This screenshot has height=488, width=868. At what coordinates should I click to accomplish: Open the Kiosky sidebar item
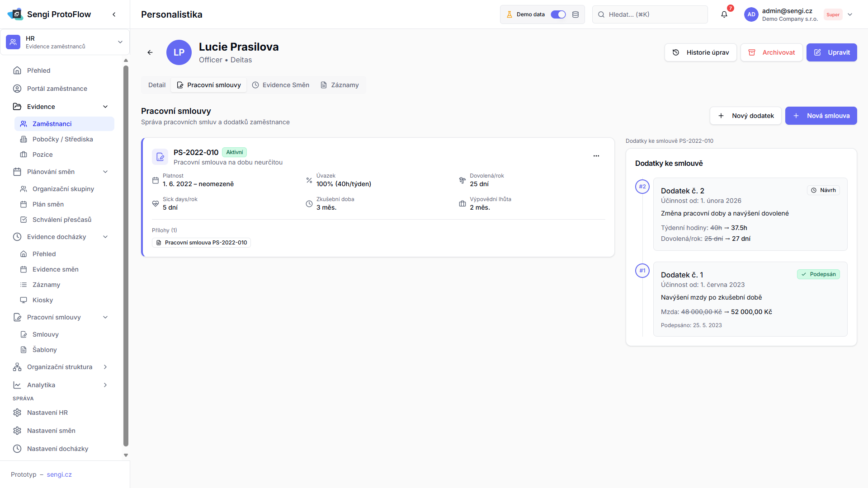point(42,300)
